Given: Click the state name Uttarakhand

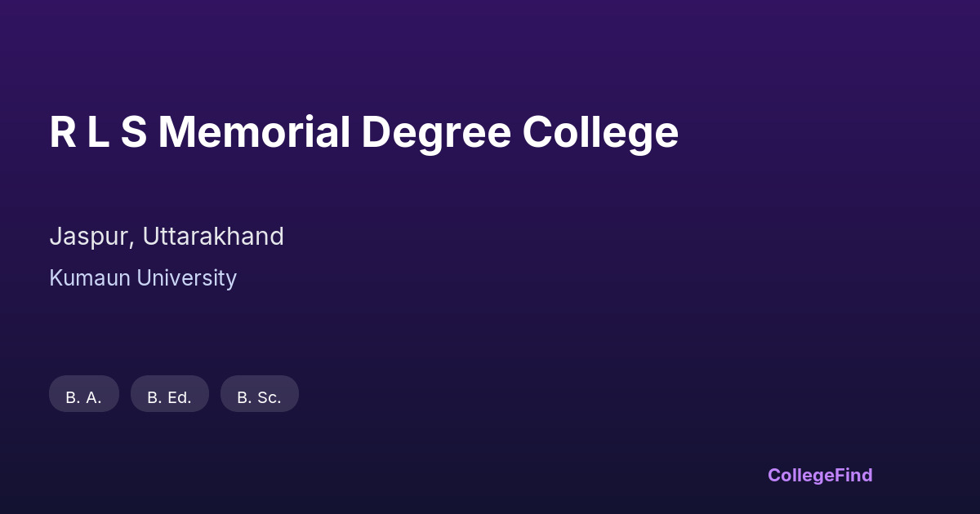Looking at the screenshot, I should (213, 236).
